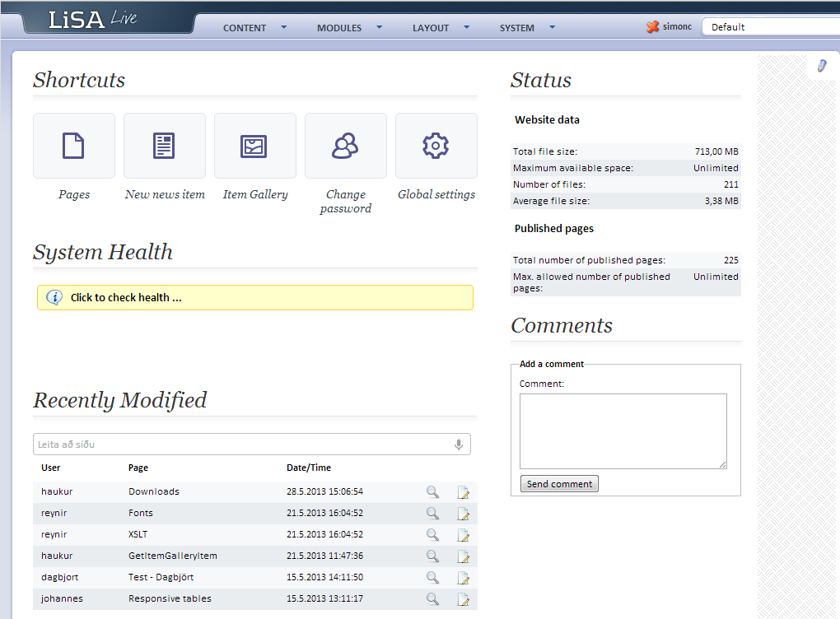Open the LAYOUT menu
Viewport: 840px width, 619px height.
[431, 28]
